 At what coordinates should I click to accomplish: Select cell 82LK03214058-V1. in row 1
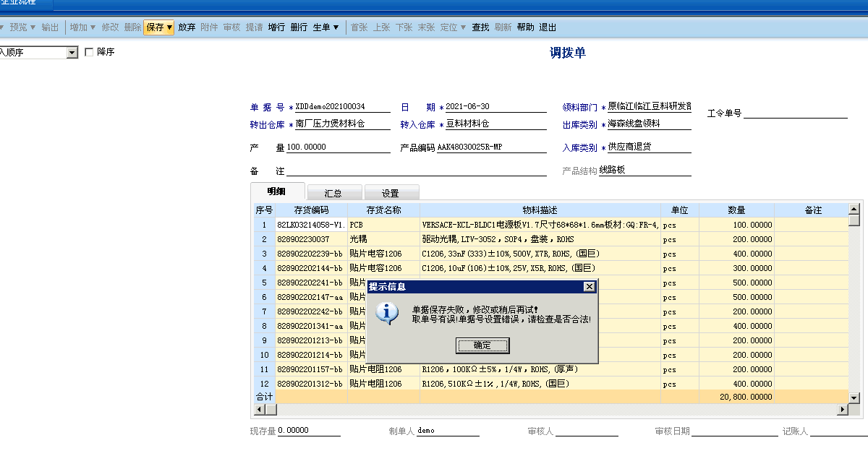[311, 225]
